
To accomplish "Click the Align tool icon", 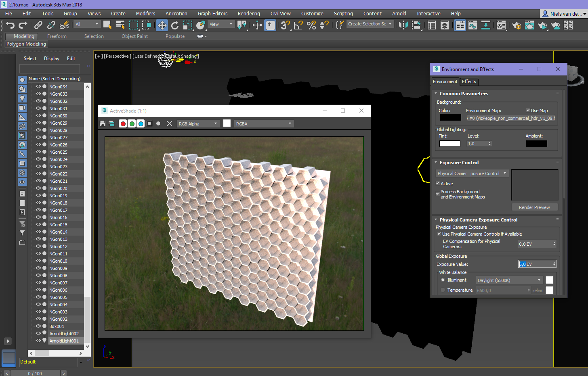I will 416,25.
